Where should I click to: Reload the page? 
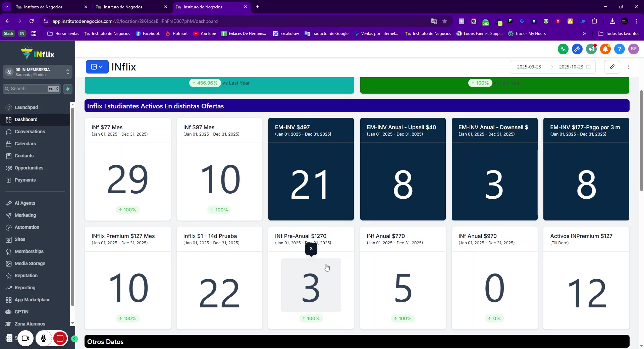(x=32, y=21)
